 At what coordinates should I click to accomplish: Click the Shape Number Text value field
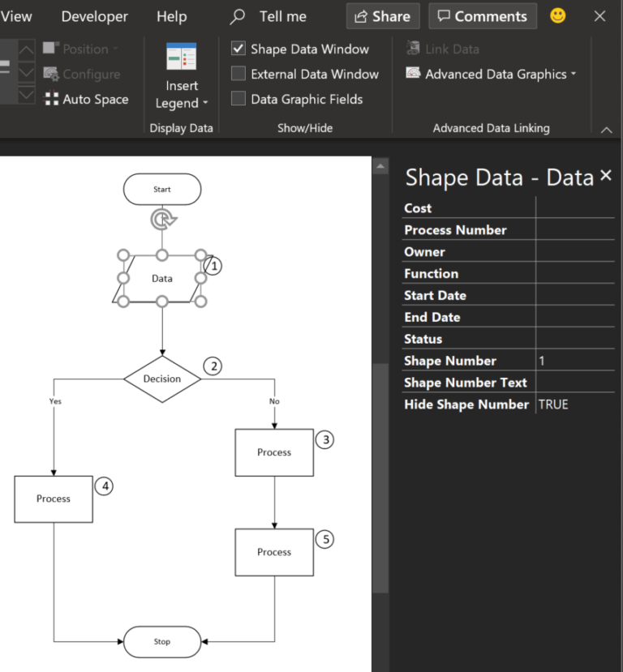[575, 383]
